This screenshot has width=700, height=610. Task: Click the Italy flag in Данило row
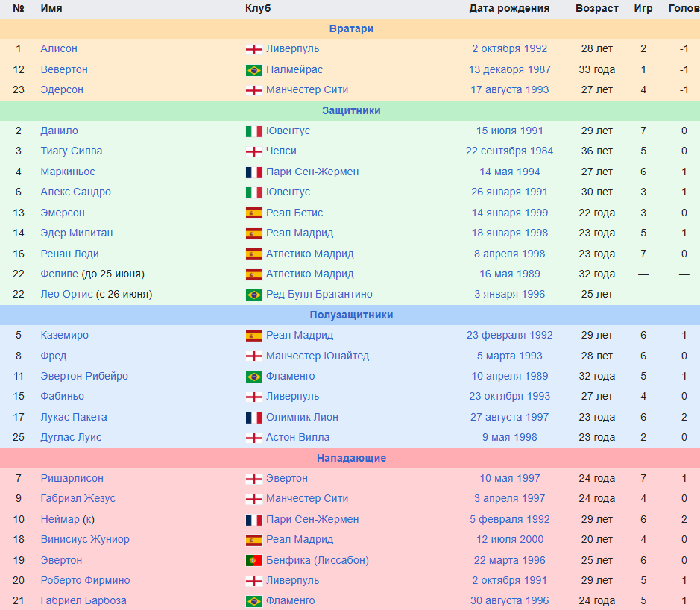254,131
